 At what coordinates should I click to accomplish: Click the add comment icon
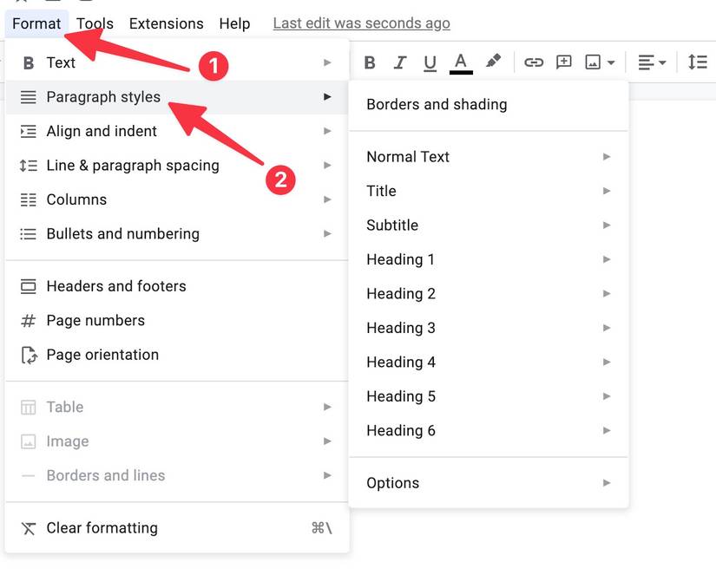564,62
